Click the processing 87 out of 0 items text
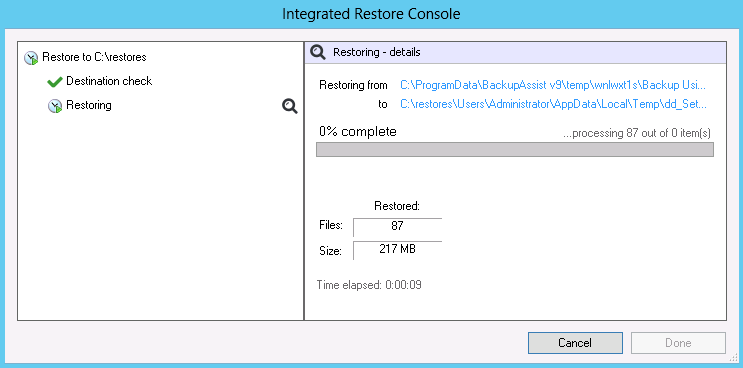 (637, 134)
